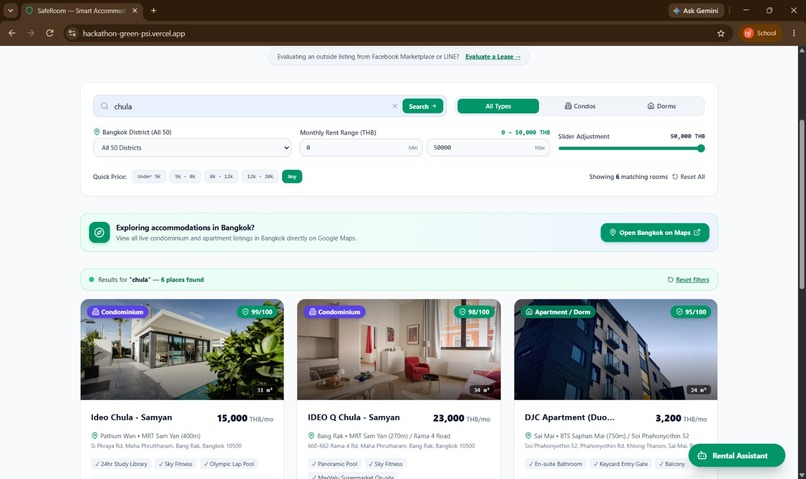This screenshot has width=806, height=479.
Task: Open Chrome three-dot menu
Action: point(794,33)
